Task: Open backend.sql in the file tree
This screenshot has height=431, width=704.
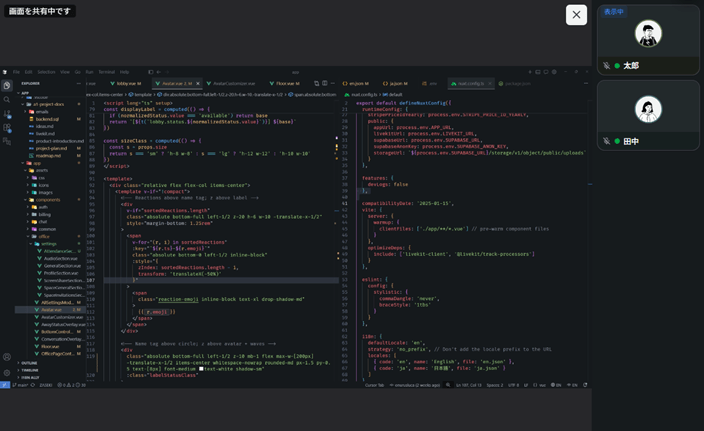Action: 47,119
